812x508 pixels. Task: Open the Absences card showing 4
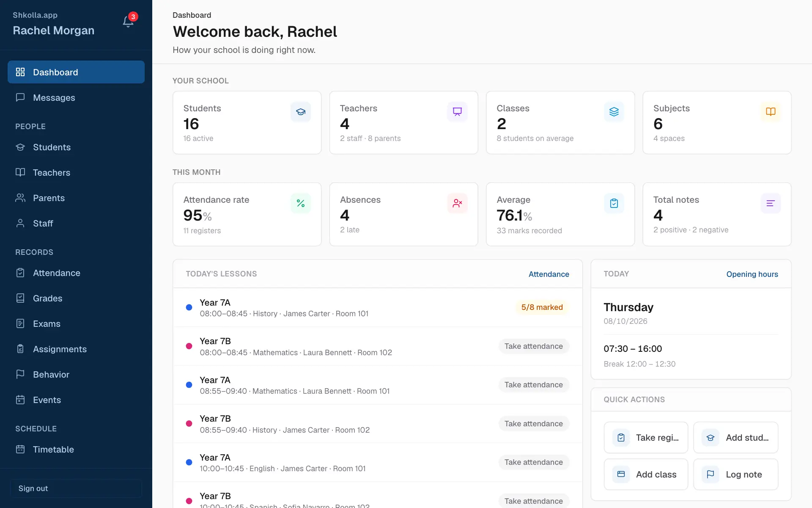[403, 214]
